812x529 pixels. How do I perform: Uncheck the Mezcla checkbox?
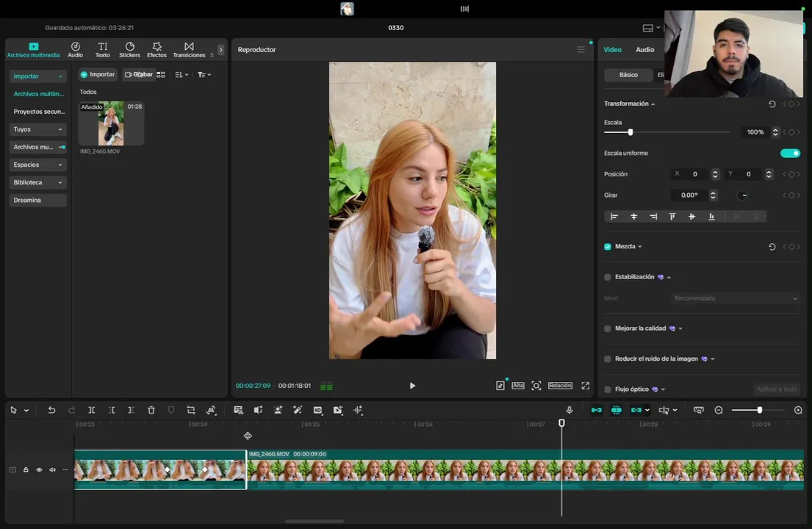point(608,247)
